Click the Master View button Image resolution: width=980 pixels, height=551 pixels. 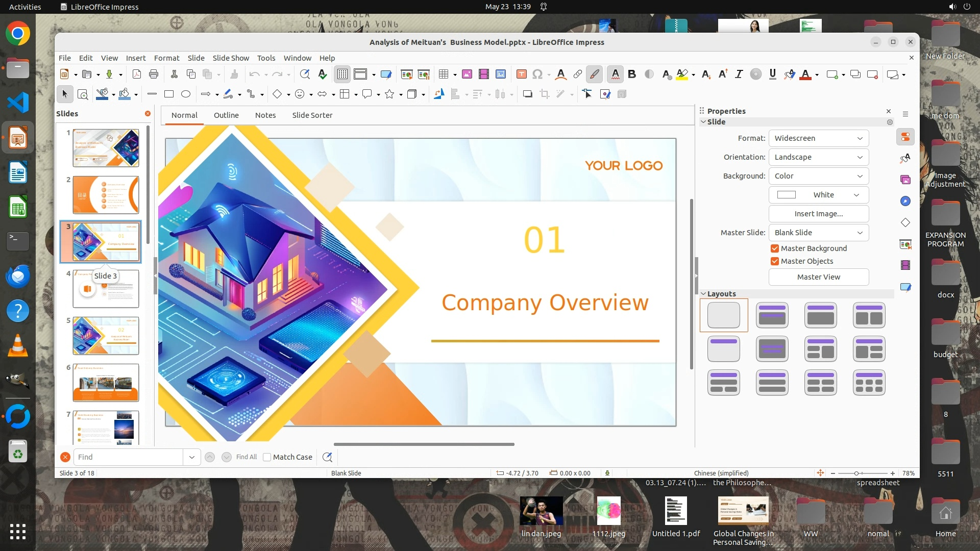pyautogui.click(x=818, y=277)
